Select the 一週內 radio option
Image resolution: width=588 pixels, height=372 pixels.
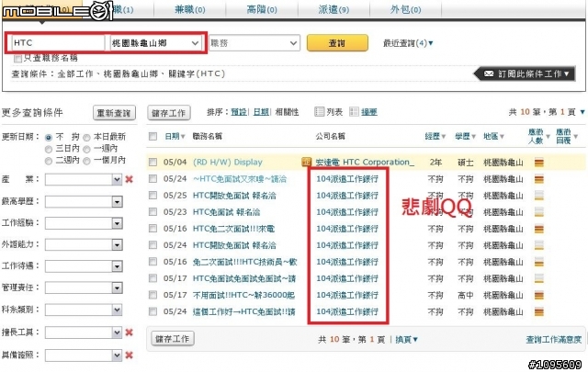pyautogui.click(x=86, y=149)
